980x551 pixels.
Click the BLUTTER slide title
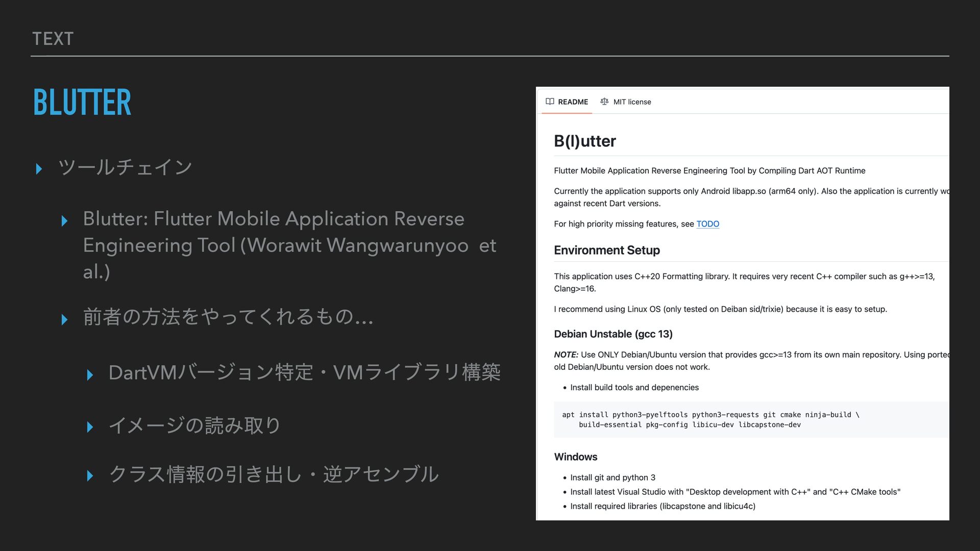coord(82,102)
